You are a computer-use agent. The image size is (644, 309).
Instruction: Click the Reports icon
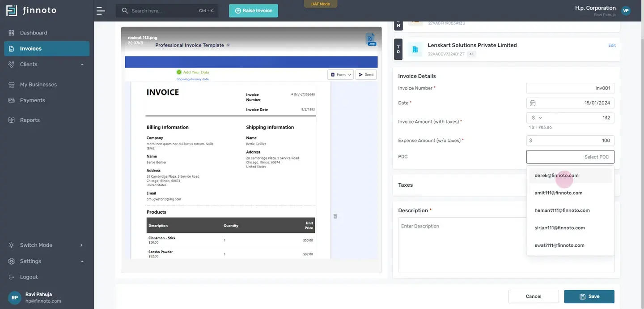pyautogui.click(x=12, y=120)
